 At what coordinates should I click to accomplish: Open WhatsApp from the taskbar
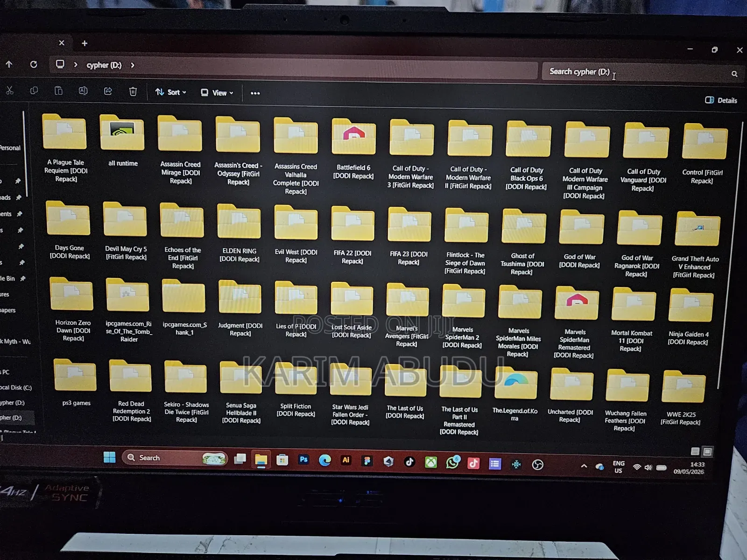(x=452, y=462)
